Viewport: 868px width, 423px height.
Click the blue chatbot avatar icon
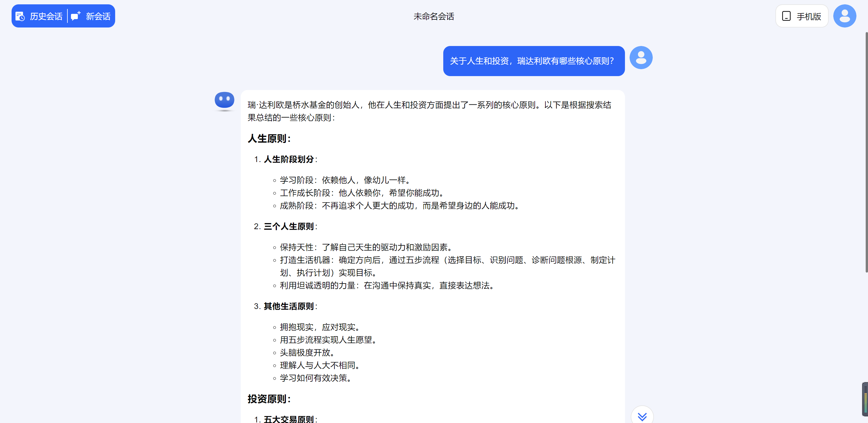225,100
